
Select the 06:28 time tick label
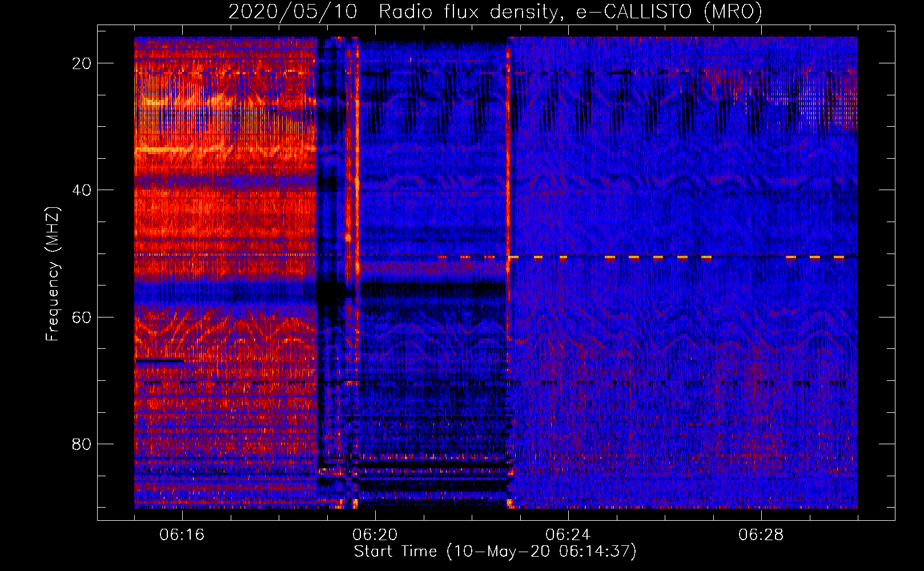click(x=761, y=535)
